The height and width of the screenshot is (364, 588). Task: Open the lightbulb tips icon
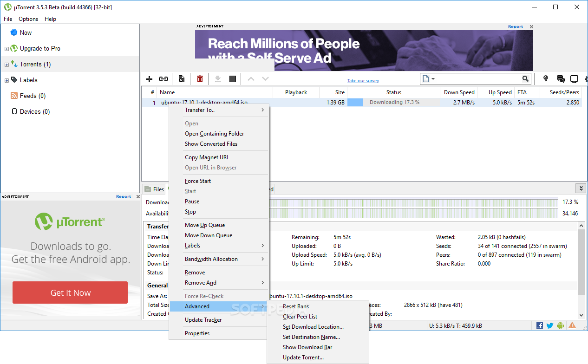[x=546, y=79]
